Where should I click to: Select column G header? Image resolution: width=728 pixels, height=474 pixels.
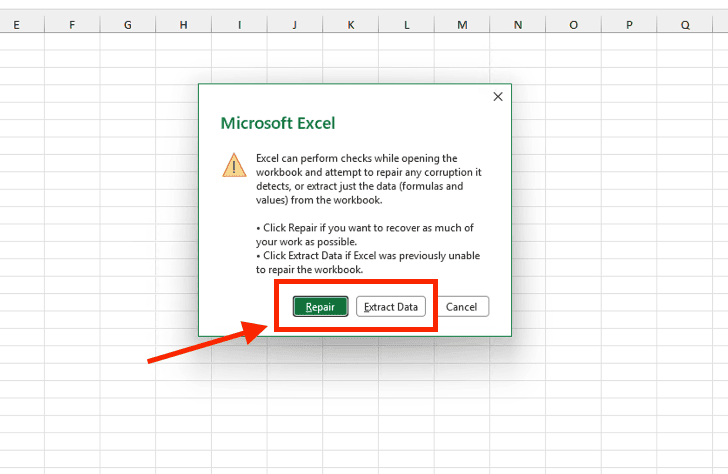click(x=128, y=25)
